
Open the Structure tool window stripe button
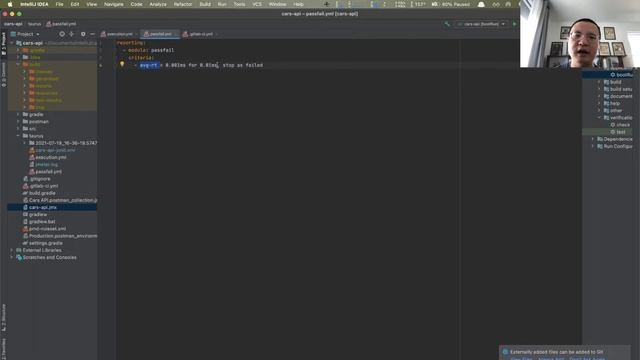click(4, 317)
